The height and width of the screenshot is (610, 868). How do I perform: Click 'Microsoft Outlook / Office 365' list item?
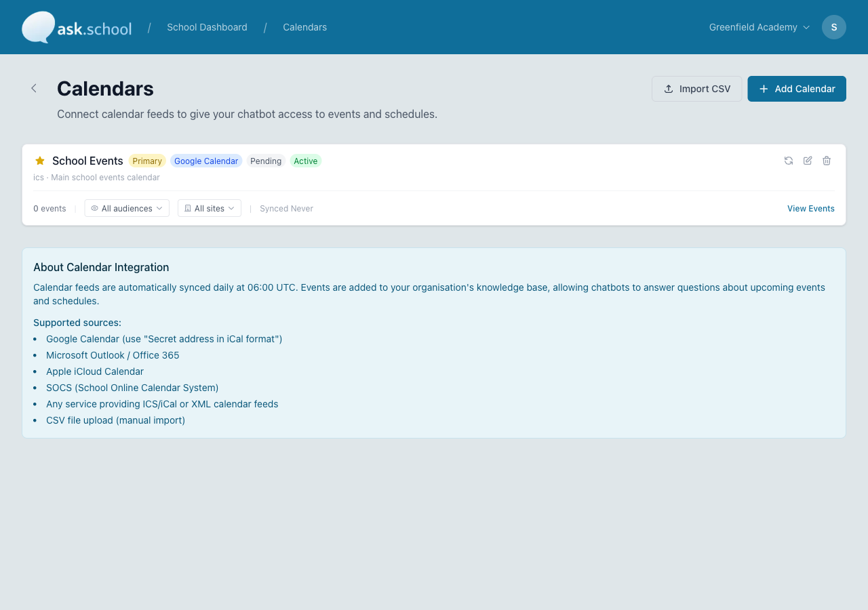click(113, 355)
